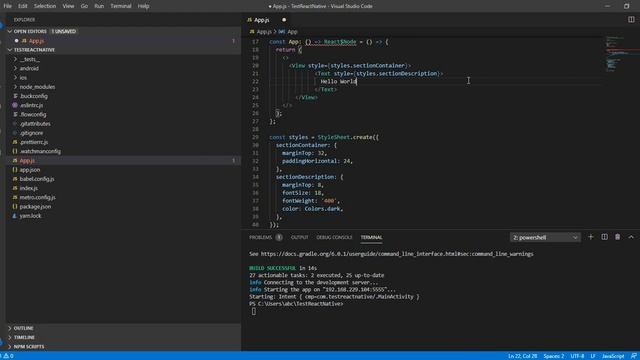Click line number 29 in the gutter
The image size is (640, 360).
(x=255, y=137)
